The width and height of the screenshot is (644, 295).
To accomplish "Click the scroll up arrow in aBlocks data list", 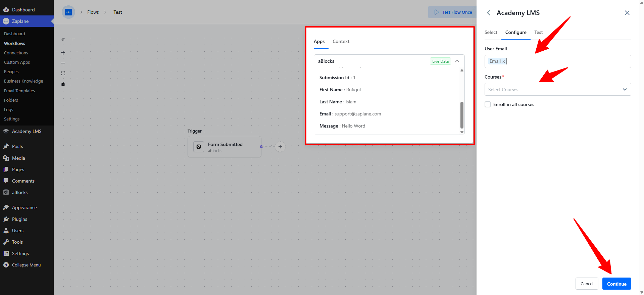I will point(462,70).
